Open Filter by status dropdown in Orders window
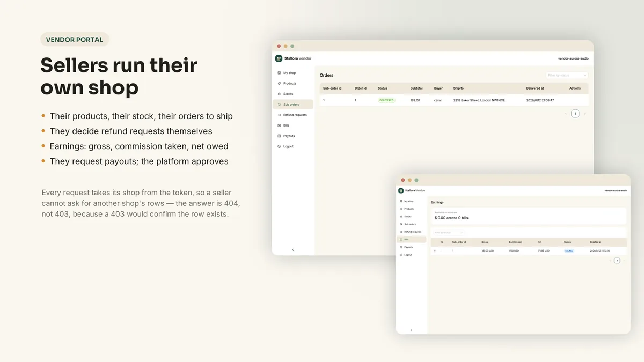This screenshot has width=644, height=362. [x=567, y=75]
